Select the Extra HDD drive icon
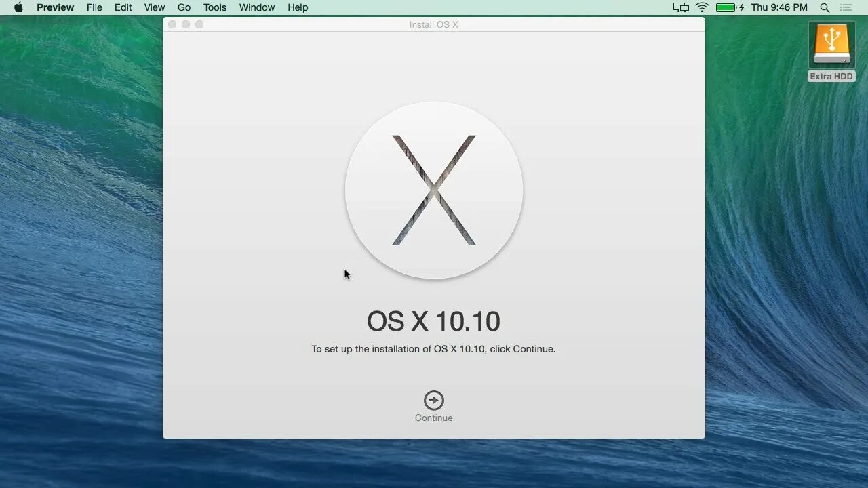868x488 pixels. 831,45
